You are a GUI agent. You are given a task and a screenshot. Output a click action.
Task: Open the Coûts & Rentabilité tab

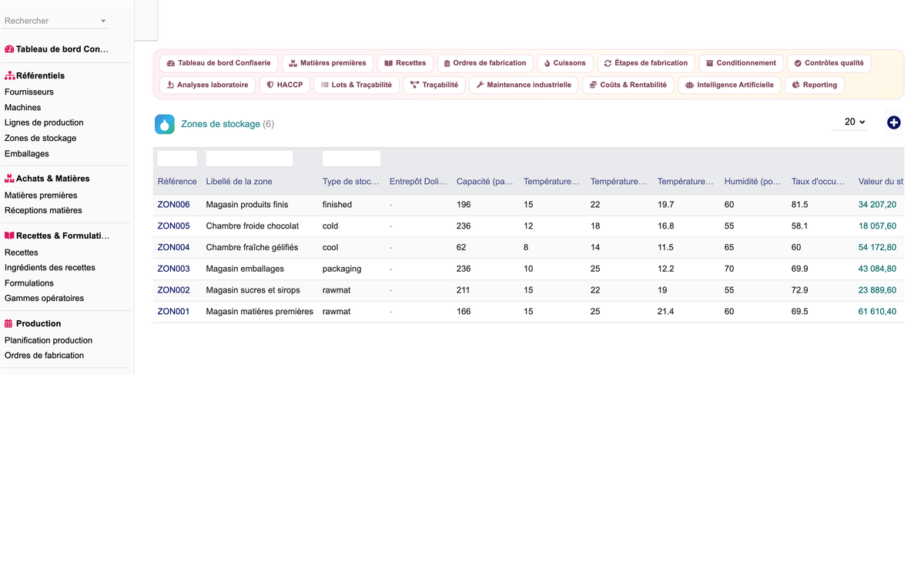pos(628,85)
